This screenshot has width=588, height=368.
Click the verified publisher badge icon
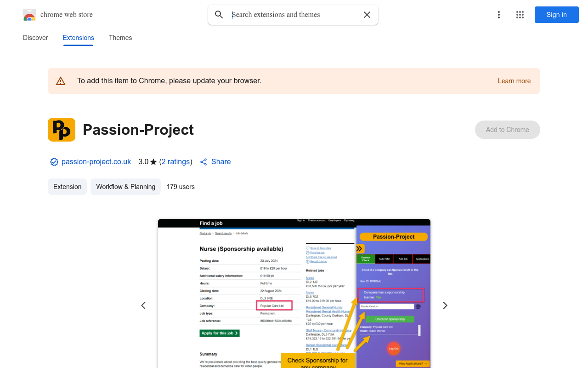[x=54, y=162]
